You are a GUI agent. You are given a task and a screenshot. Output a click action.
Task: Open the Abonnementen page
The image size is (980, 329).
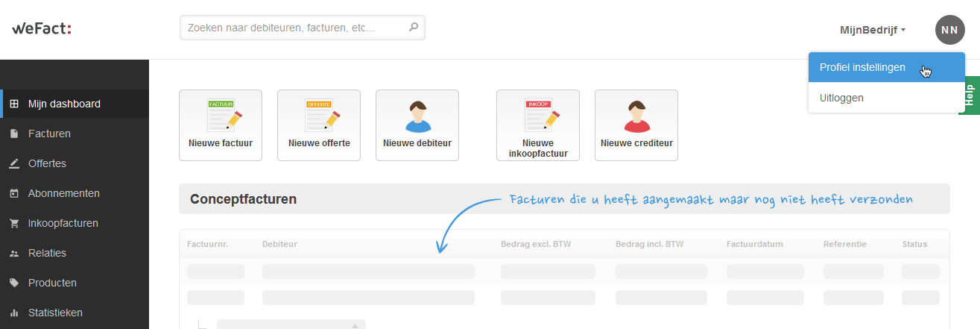coord(63,193)
